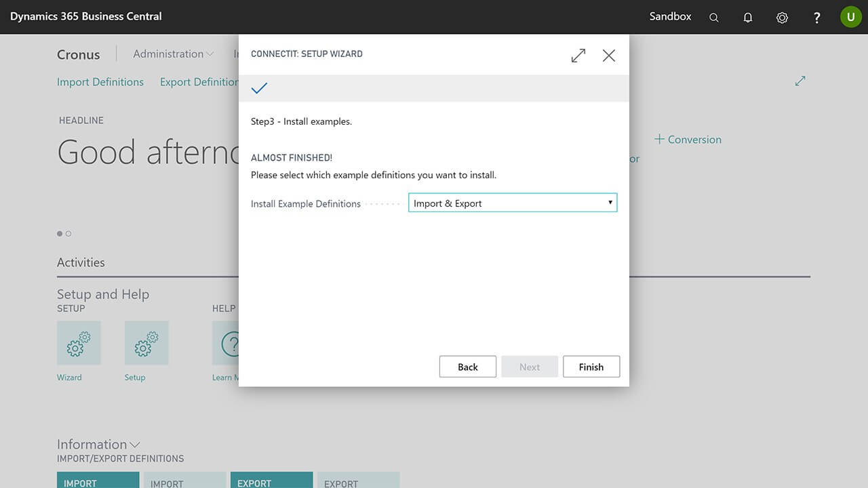
Task: Expand the Setup Wizard dialog to full size
Action: 578,56
